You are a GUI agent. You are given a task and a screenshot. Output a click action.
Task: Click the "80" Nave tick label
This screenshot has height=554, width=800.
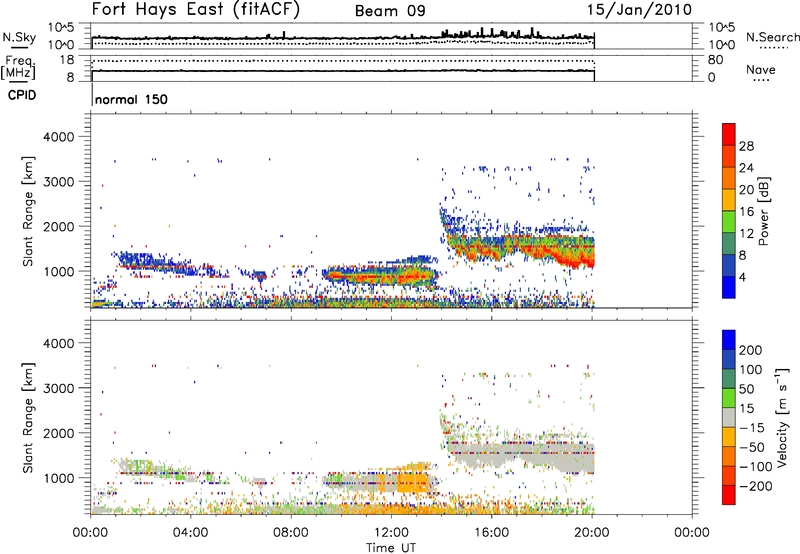(x=715, y=60)
